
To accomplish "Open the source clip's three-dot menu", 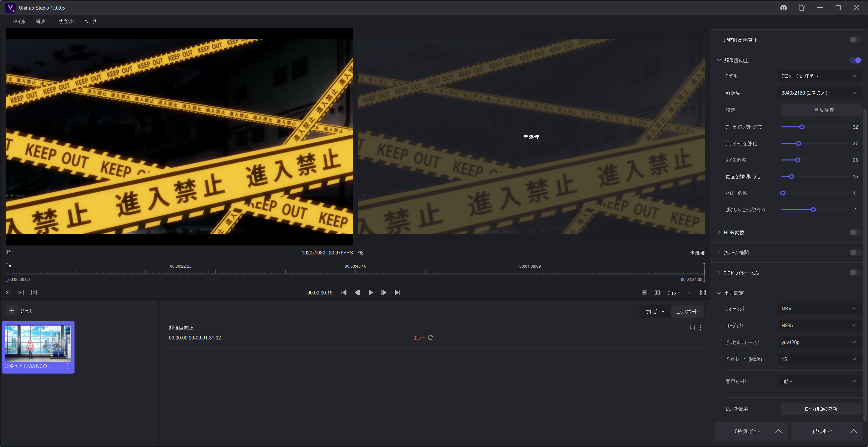I will point(68,366).
